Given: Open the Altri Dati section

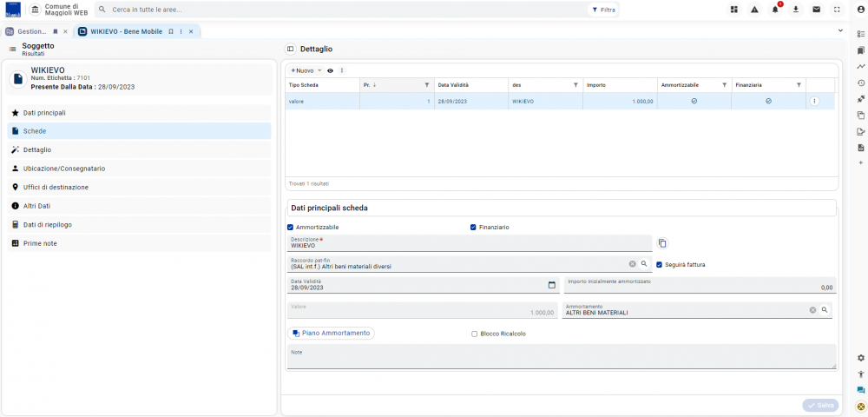Looking at the screenshot, I should 140,205.
